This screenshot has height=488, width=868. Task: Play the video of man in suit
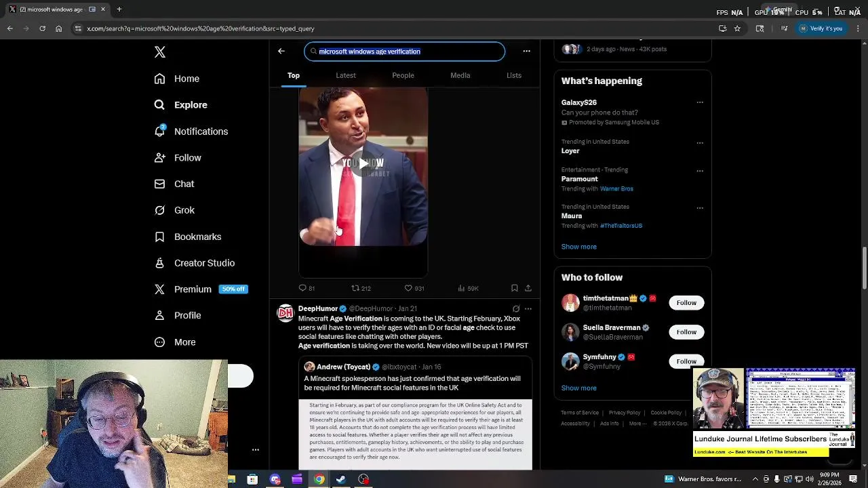click(x=363, y=163)
